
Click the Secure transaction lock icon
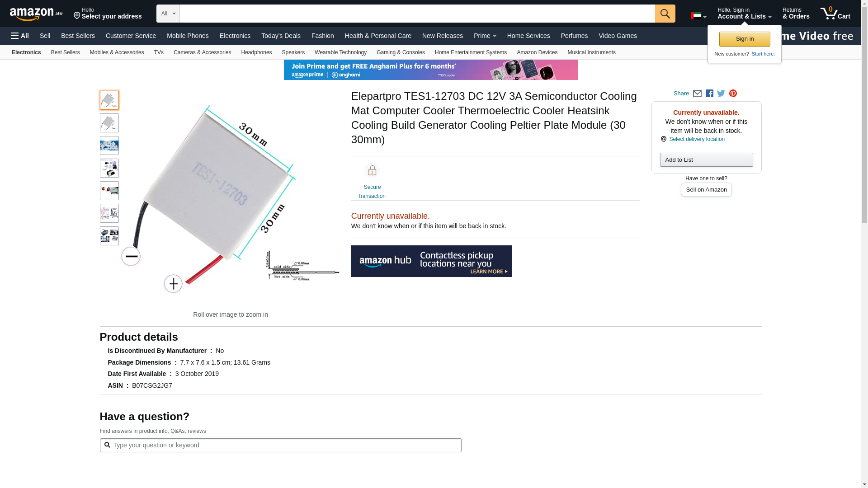372,171
